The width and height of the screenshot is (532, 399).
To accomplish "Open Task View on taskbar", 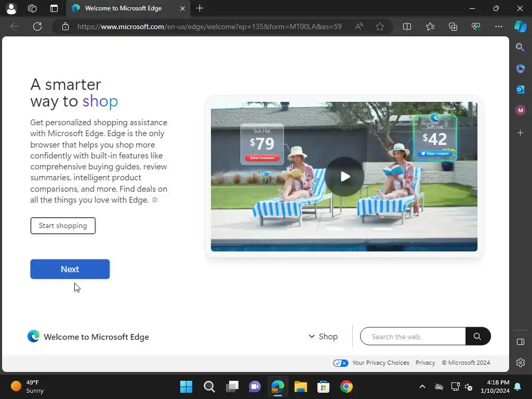I will (x=232, y=387).
